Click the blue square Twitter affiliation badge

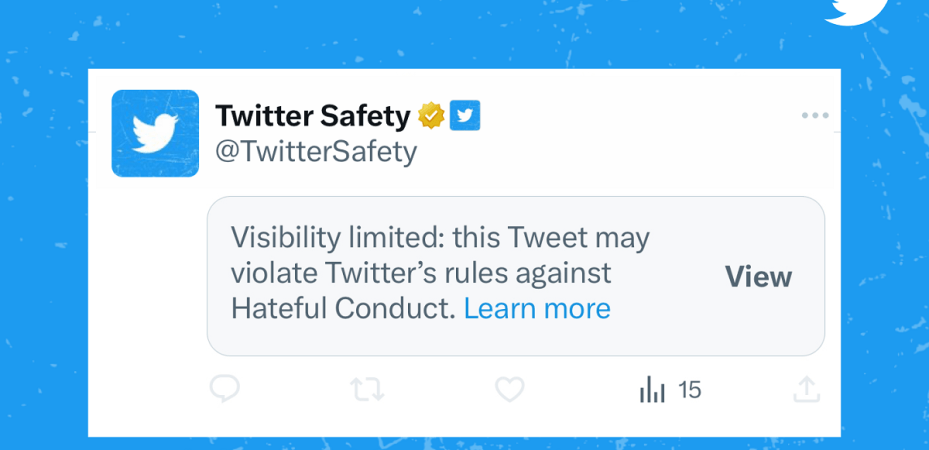tap(465, 116)
